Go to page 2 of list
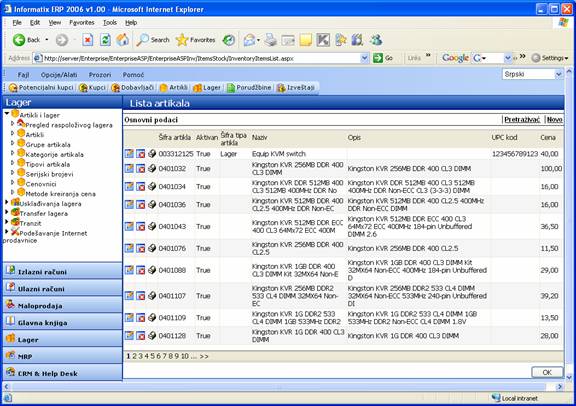This screenshot has height=406, width=576. pyautogui.click(x=134, y=356)
